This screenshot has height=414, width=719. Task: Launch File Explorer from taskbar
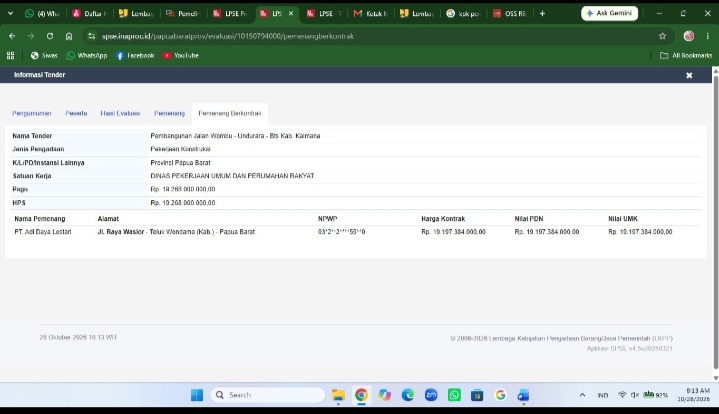click(x=338, y=395)
